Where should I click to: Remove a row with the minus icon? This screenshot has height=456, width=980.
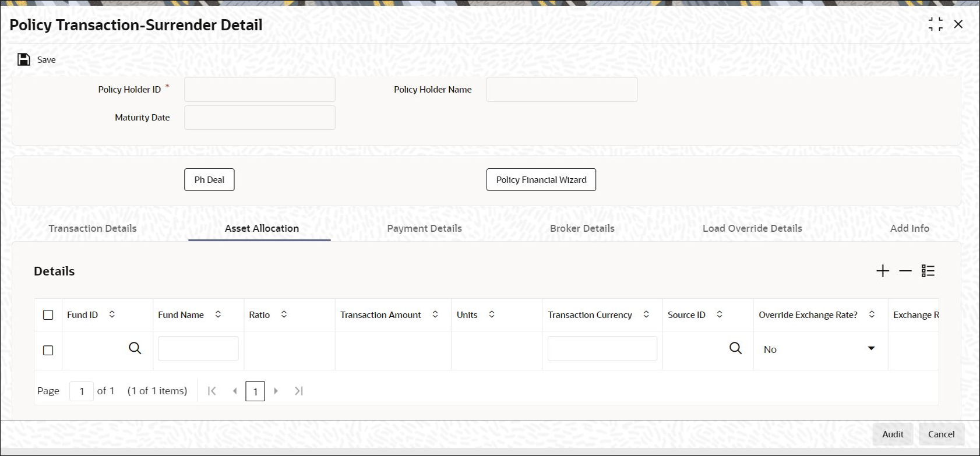click(x=905, y=271)
